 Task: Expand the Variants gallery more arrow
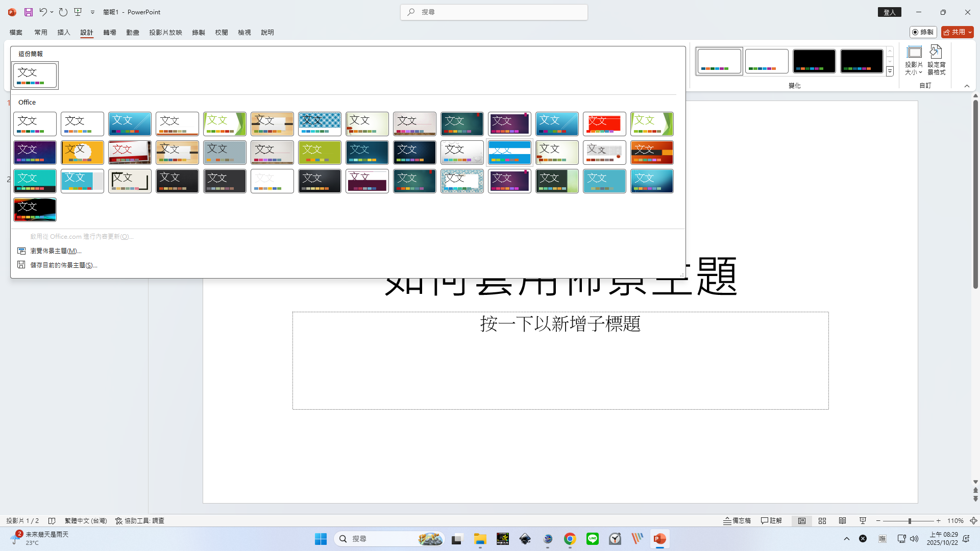(x=890, y=72)
